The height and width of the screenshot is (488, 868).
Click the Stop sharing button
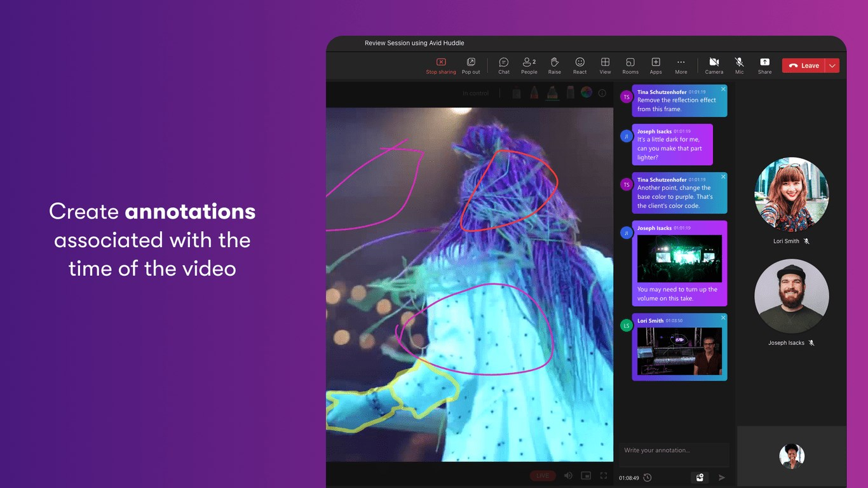[440, 65]
